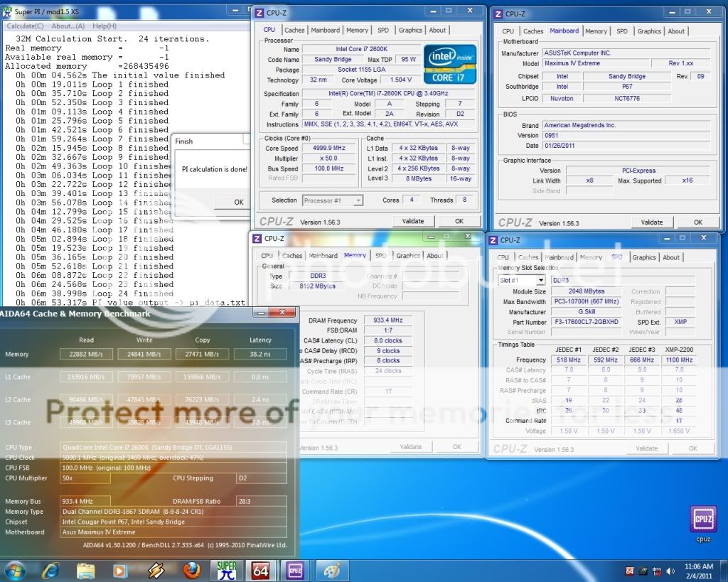Screen dimensions: 728x582
Task: Click the Part Number "F3-17600CL7-2GBXHD"
Action: 587,322
